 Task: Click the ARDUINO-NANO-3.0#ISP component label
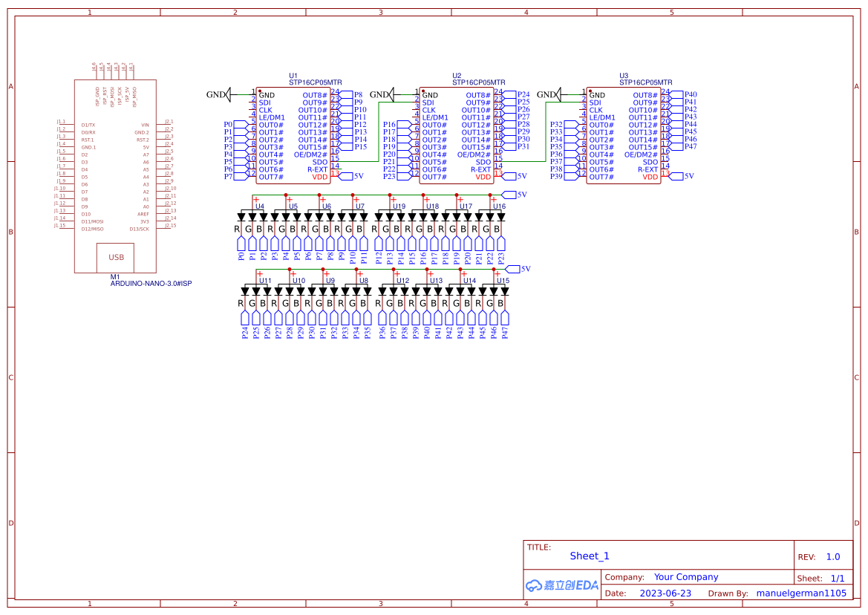coord(151,284)
